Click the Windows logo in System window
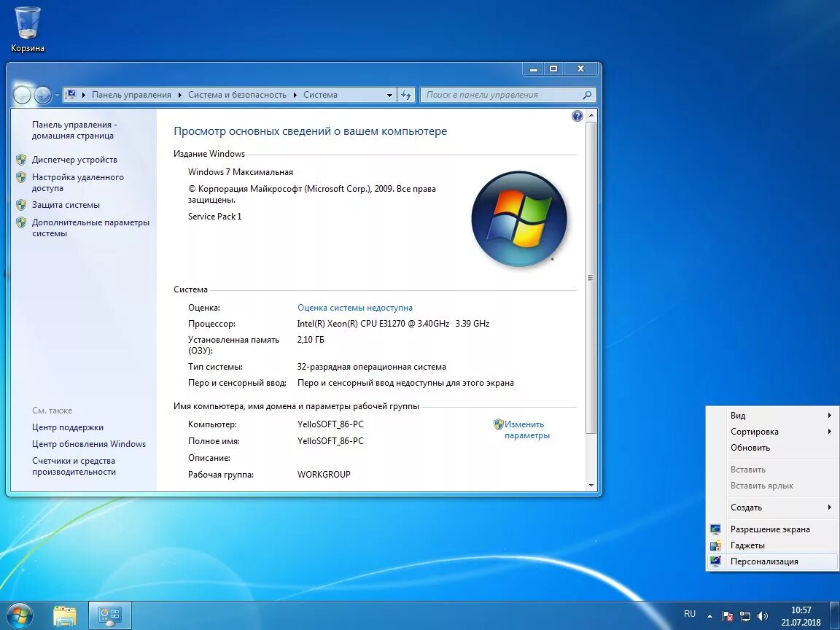Image resolution: width=840 pixels, height=630 pixels. click(518, 218)
